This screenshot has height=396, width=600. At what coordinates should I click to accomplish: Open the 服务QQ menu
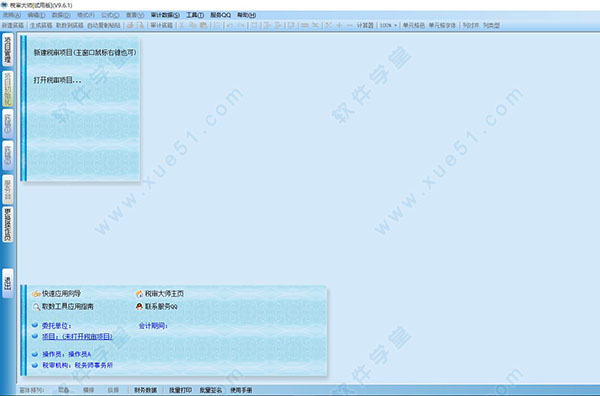[x=221, y=15]
